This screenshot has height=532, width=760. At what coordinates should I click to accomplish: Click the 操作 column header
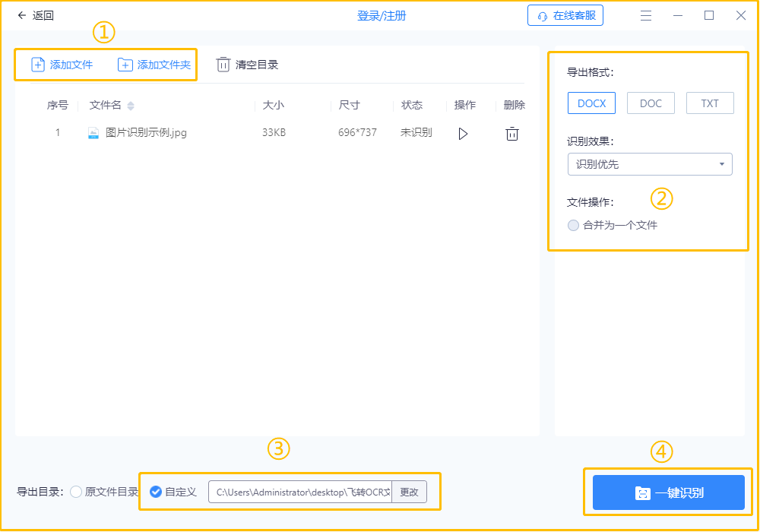point(464,105)
